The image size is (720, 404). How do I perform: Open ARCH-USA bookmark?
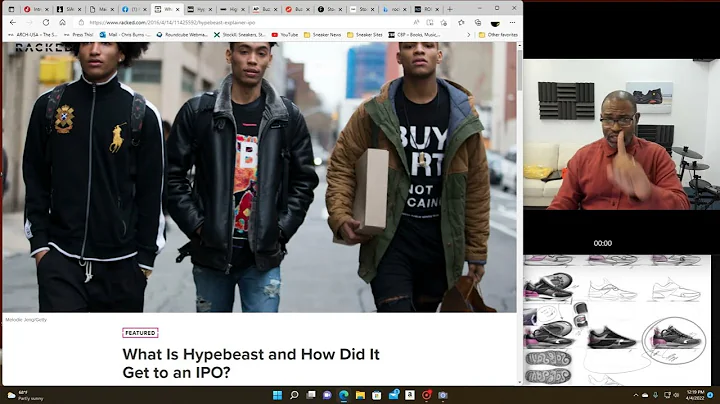click(33, 35)
